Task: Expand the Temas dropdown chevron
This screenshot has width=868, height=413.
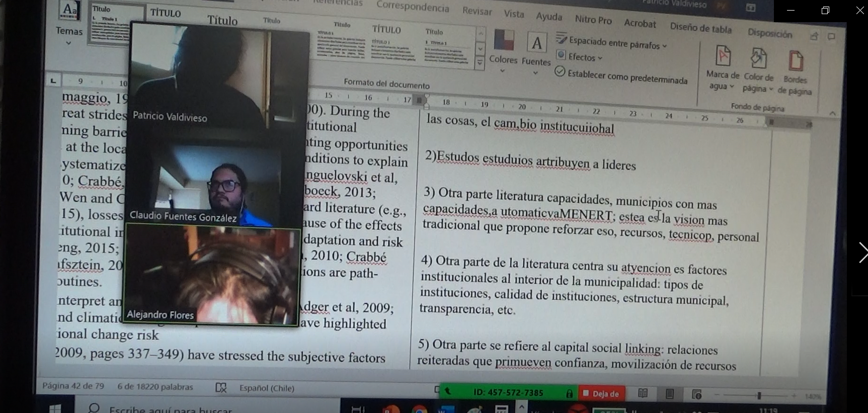Action: pyautogui.click(x=69, y=43)
